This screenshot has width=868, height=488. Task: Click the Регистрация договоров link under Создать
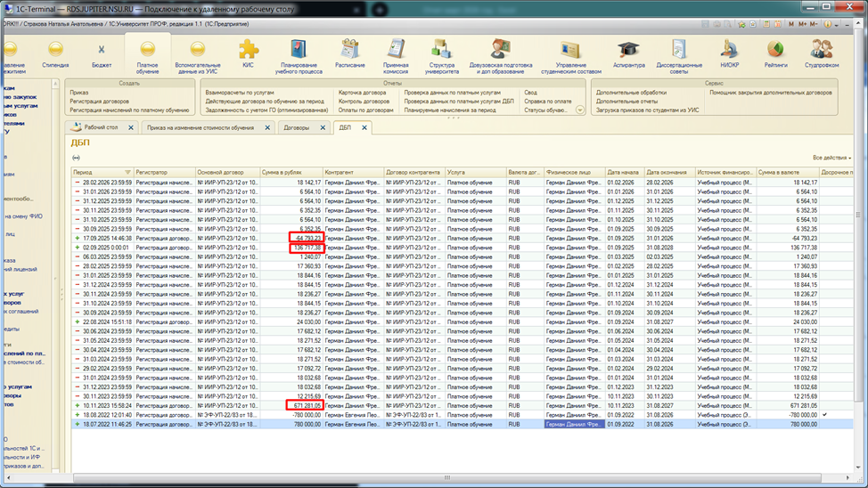point(100,102)
